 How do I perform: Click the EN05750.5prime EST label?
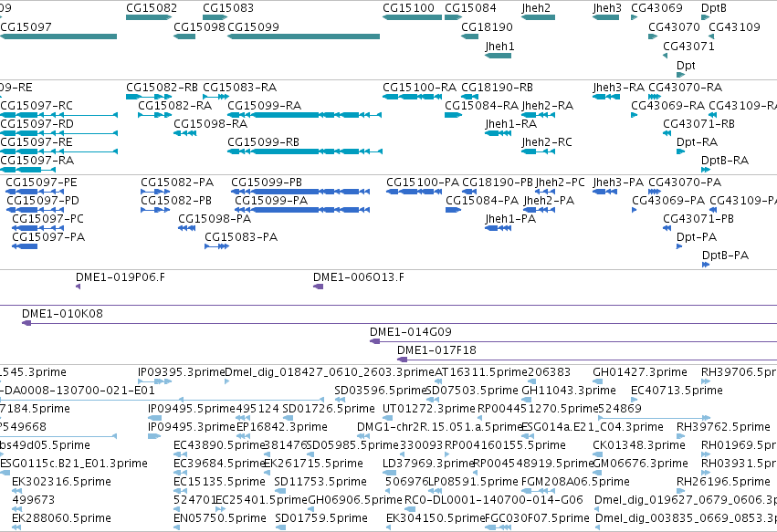coord(219,518)
